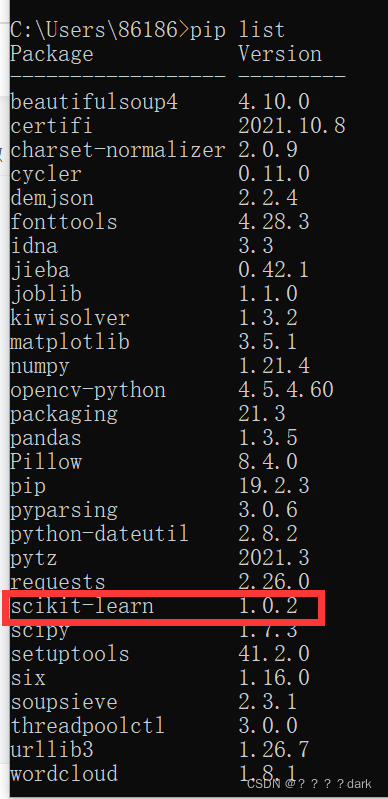This screenshot has height=799, width=388.
Task: Click soupsieve version 2.3.1
Action: tap(268, 701)
